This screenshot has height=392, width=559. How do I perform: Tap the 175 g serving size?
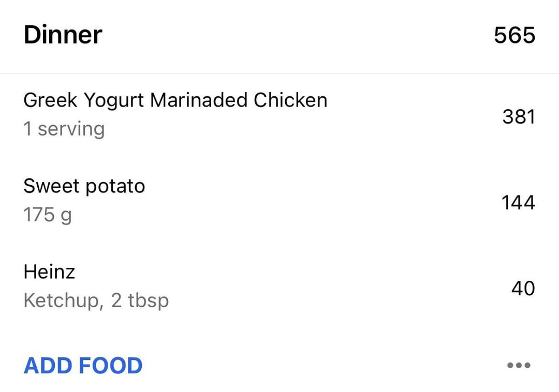pyautogui.click(x=47, y=215)
